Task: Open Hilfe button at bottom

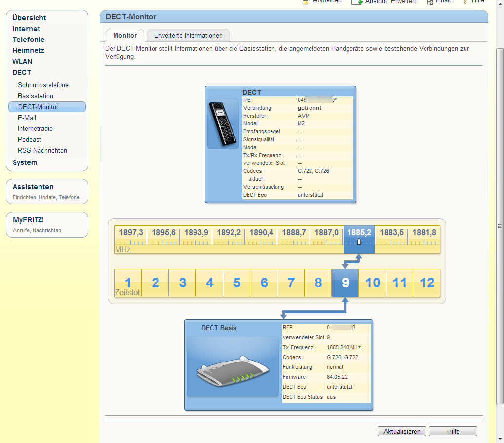Action: (453, 431)
